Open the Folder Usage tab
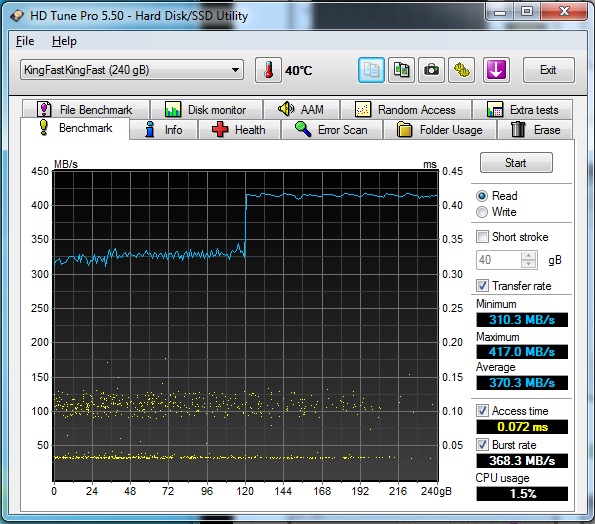 (439, 130)
